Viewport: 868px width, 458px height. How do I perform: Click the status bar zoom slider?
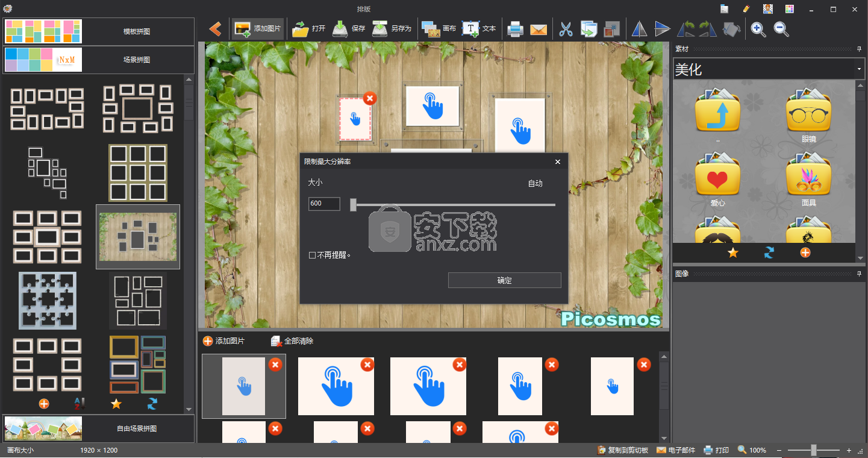point(814,450)
